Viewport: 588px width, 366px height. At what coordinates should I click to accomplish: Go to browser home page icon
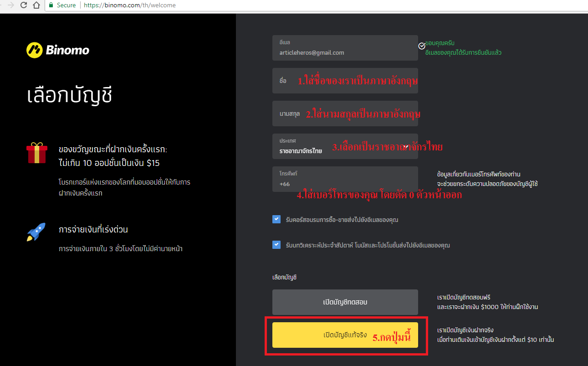(36, 5)
